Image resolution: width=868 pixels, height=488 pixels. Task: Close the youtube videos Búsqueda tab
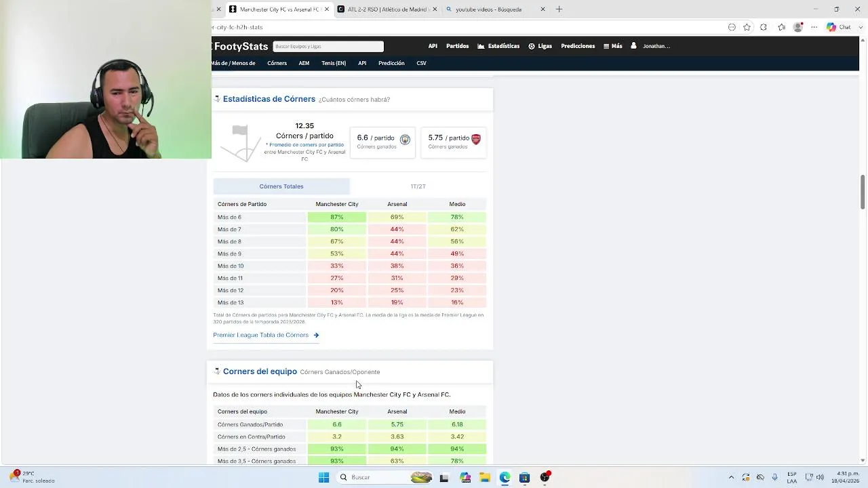tap(543, 9)
